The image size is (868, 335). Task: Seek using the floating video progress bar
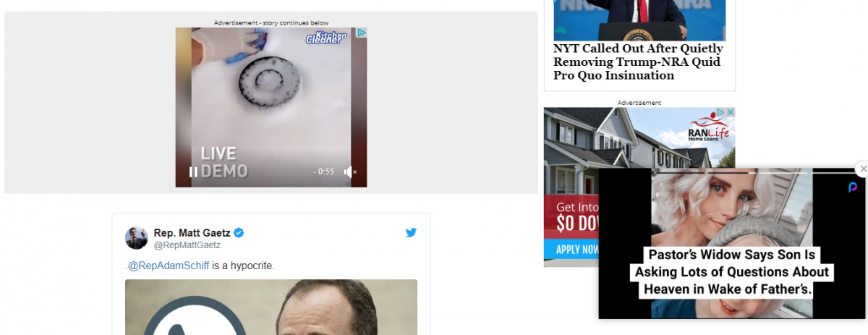(x=732, y=173)
